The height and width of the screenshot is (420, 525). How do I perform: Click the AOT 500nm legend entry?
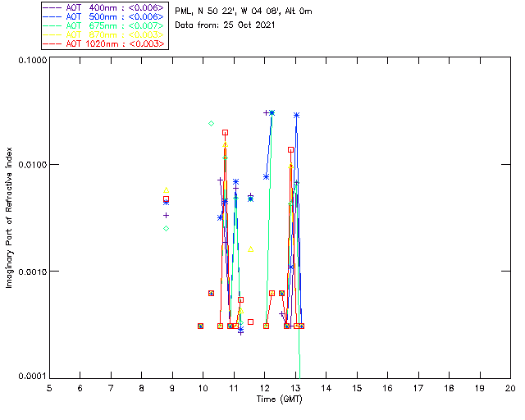pos(103,16)
